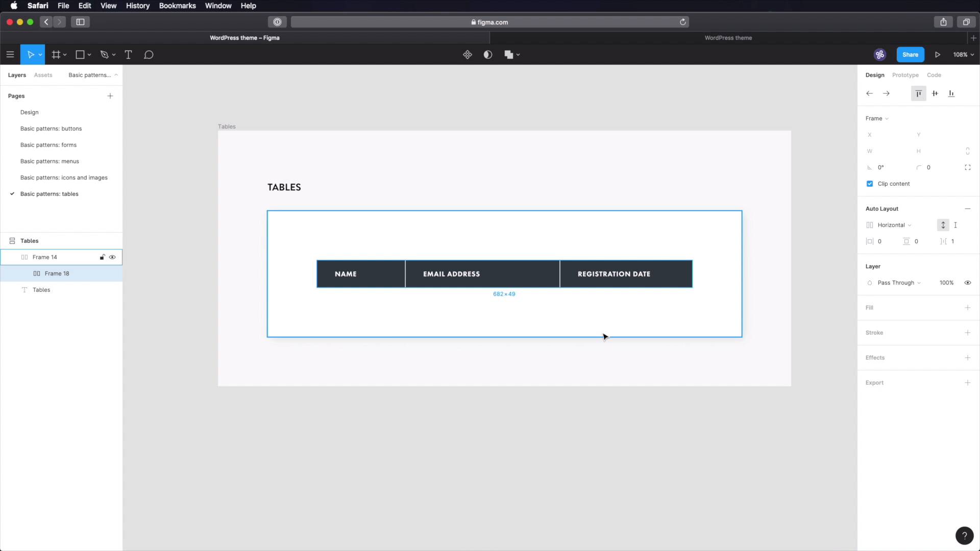The height and width of the screenshot is (551, 980).
Task: Select the Rectangle shape tool
Action: tap(80, 55)
